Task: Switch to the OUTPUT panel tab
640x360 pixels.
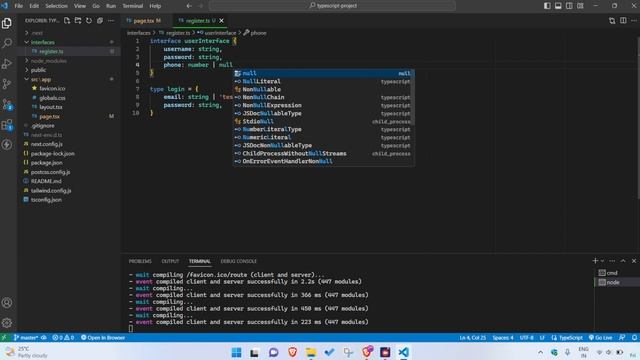Action: tap(170, 261)
